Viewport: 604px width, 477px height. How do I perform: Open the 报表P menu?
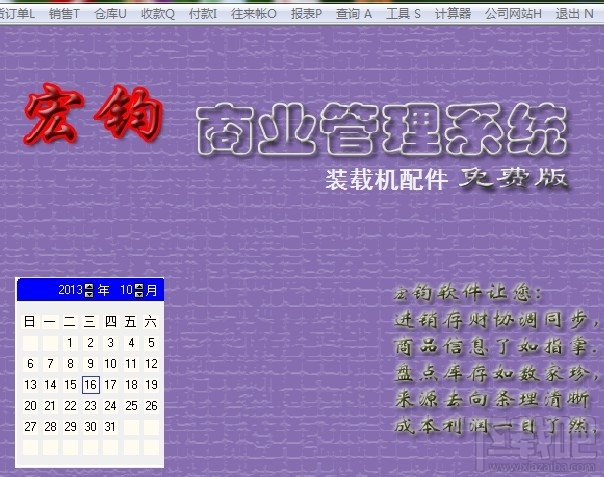(306, 14)
